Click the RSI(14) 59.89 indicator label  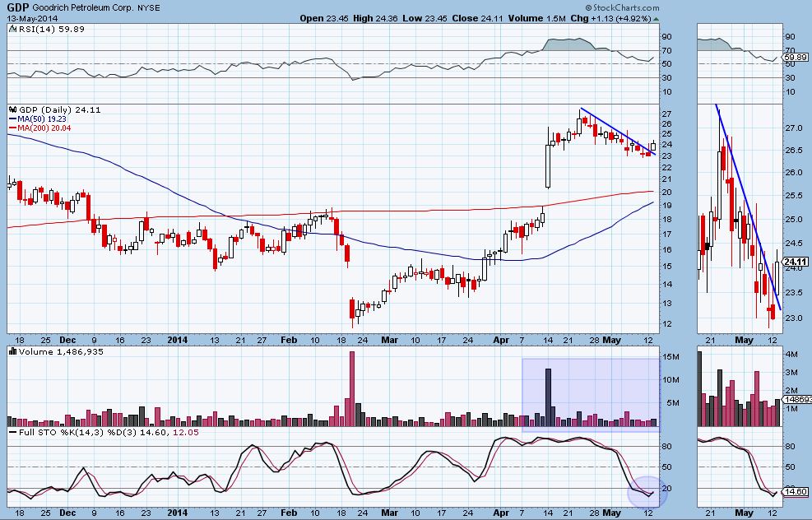point(52,29)
